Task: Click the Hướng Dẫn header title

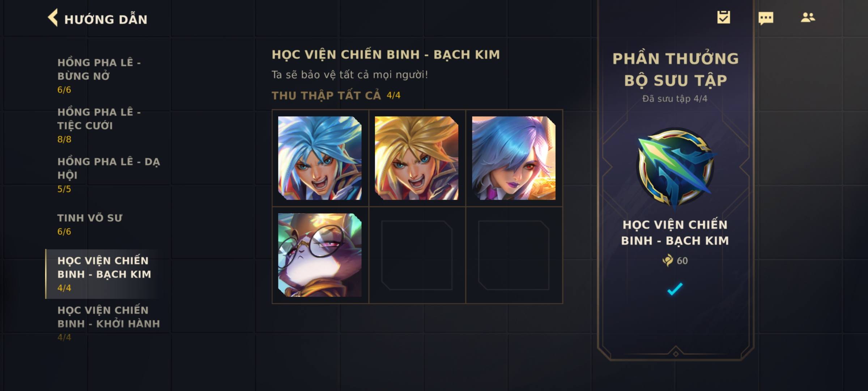Action: [106, 19]
